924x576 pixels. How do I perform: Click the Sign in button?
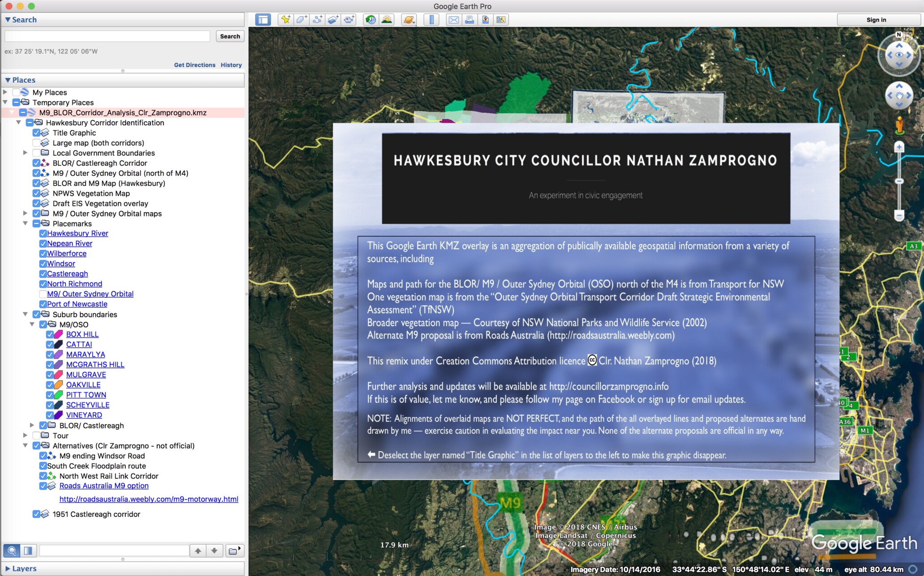pyautogui.click(x=876, y=20)
